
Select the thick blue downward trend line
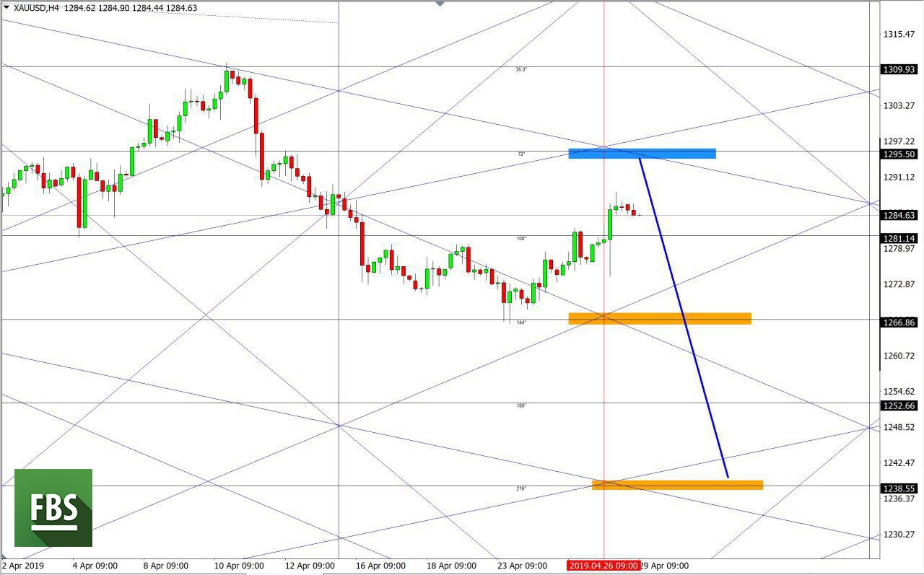pyautogui.click(x=683, y=317)
